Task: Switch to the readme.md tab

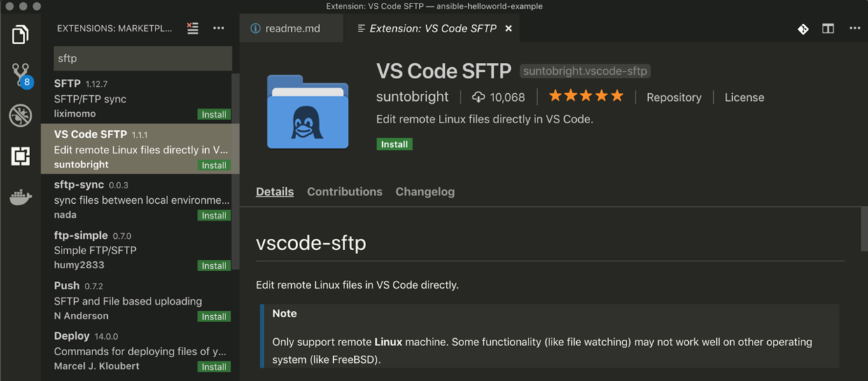Action: pos(292,29)
